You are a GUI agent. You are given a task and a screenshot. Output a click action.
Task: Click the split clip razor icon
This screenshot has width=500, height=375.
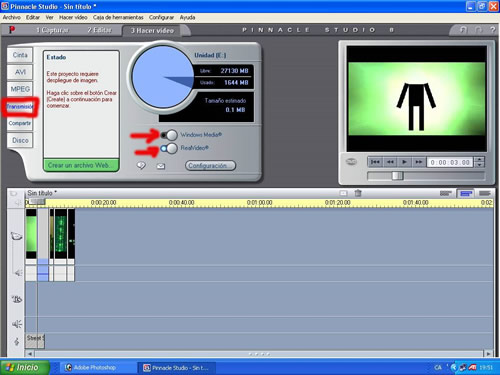pos(343,193)
